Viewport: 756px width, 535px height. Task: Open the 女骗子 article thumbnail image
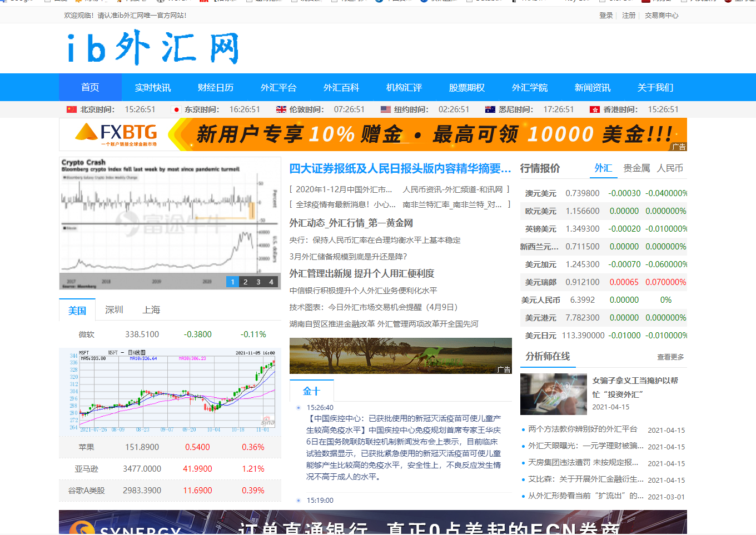pyautogui.click(x=554, y=394)
